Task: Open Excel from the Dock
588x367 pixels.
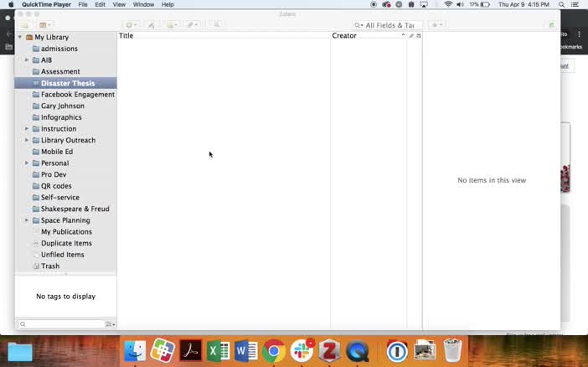Action: point(219,351)
